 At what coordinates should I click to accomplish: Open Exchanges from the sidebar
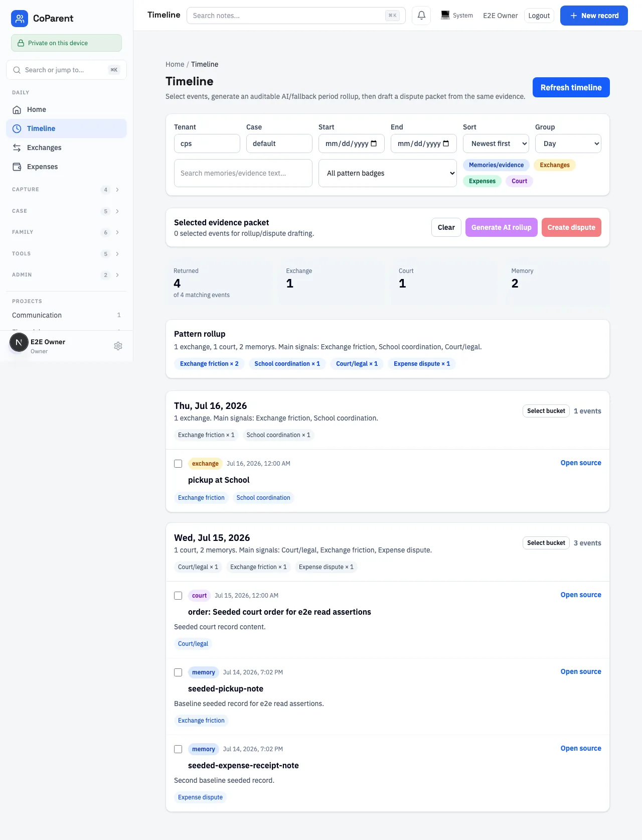point(66,148)
